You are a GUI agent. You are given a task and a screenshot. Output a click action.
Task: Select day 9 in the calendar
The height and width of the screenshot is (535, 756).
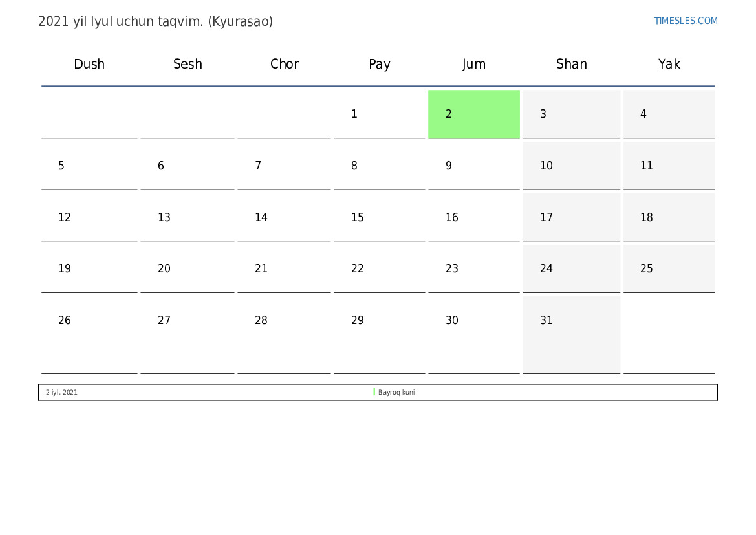[x=474, y=166]
